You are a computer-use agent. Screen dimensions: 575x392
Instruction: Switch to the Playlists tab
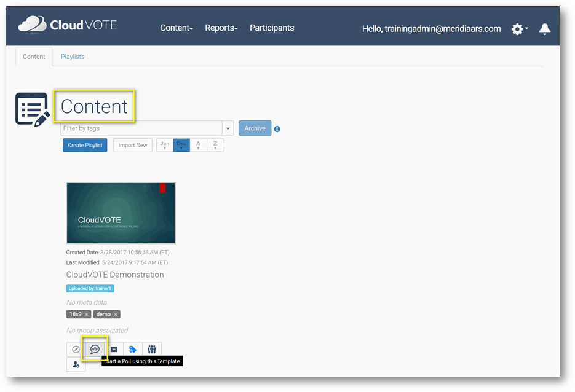(73, 57)
